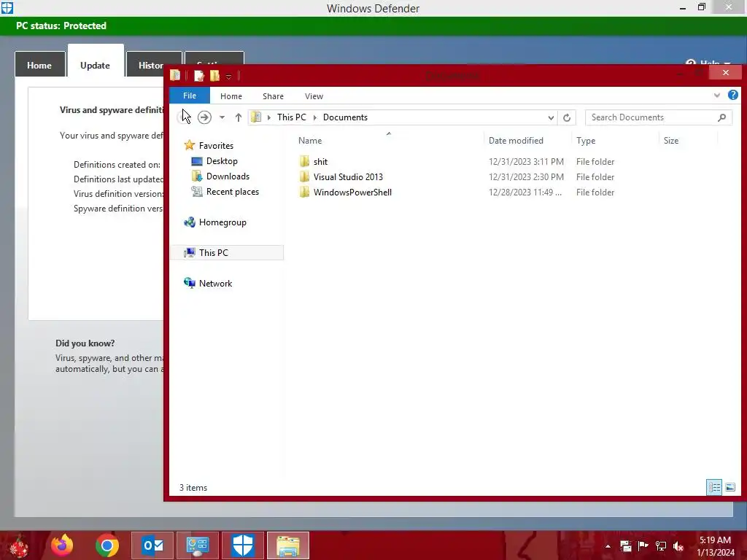This screenshot has width=747, height=560.
Task: Open Action Center flag tray icon
Action: 642,545
